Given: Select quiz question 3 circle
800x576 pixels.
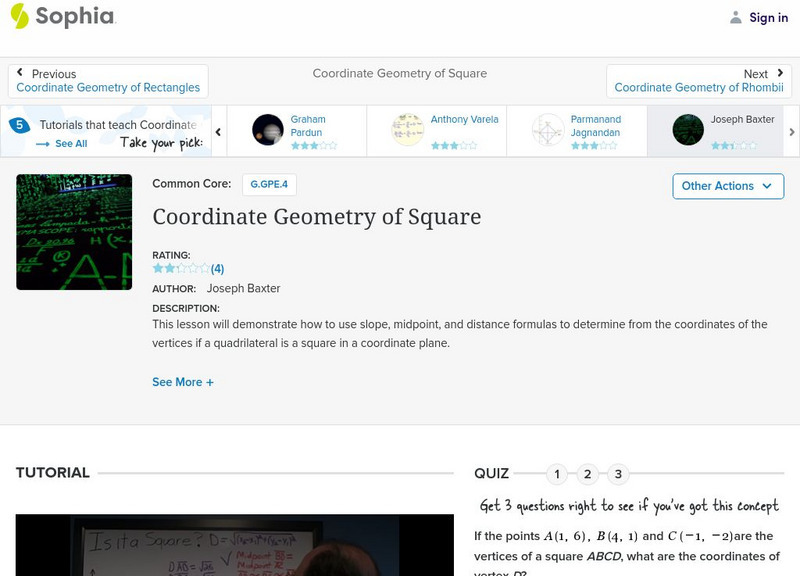Looking at the screenshot, I should 618,474.
